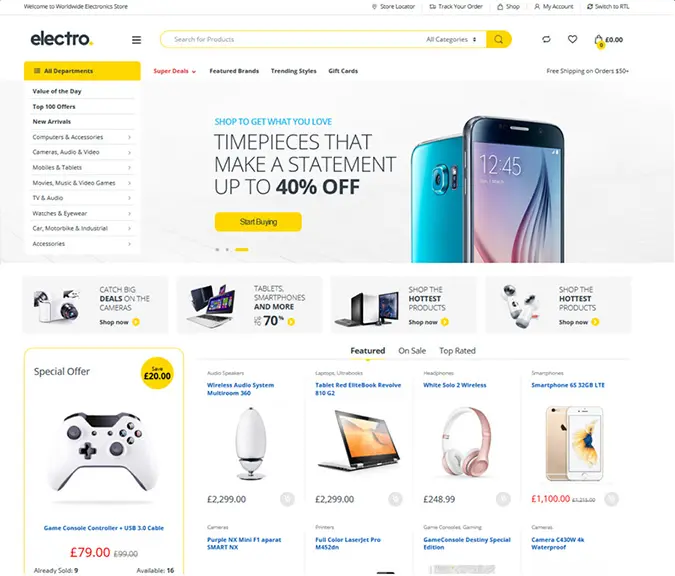
Task: Switch to the On Sale tab
Action: tap(412, 351)
